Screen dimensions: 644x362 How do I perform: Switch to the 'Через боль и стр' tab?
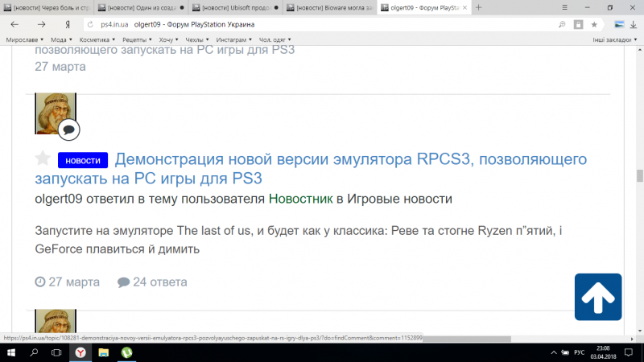point(47,7)
